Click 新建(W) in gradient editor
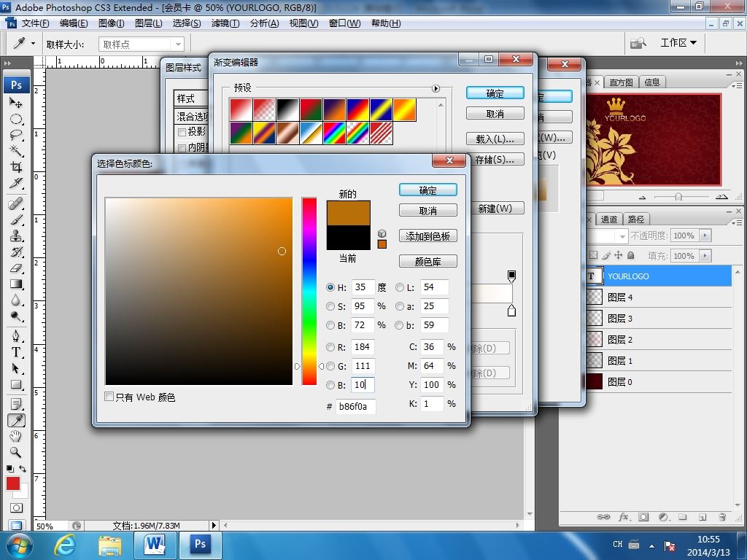Viewport: 747px width, 560px height. (x=495, y=209)
